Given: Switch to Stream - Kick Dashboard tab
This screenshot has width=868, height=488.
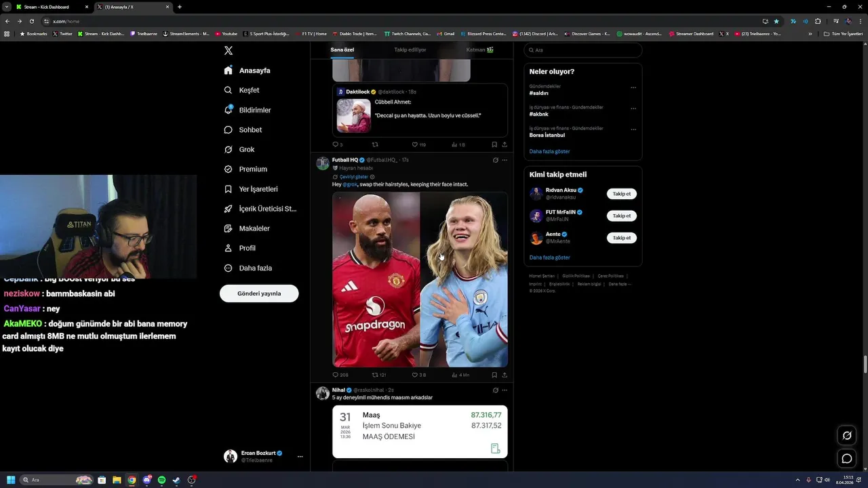Looking at the screenshot, I should [51, 7].
